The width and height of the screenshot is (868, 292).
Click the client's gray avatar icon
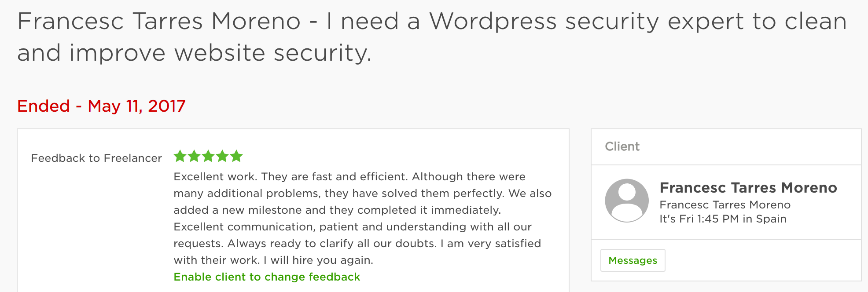(x=627, y=201)
